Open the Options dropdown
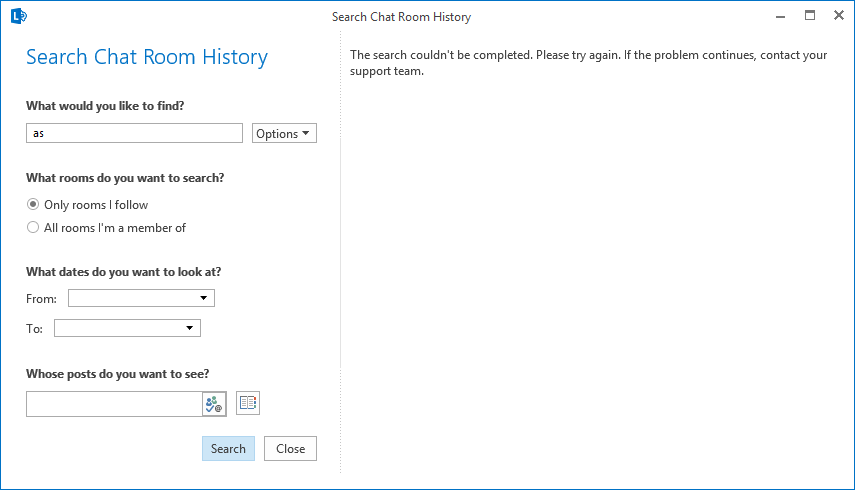The image size is (855, 490). pyautogui.click(x=284, y=134)
